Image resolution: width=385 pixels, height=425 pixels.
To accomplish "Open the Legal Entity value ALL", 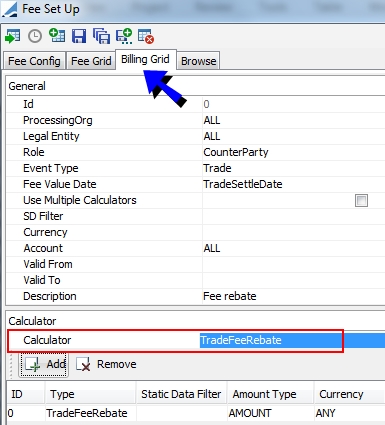I will [293, 136].
